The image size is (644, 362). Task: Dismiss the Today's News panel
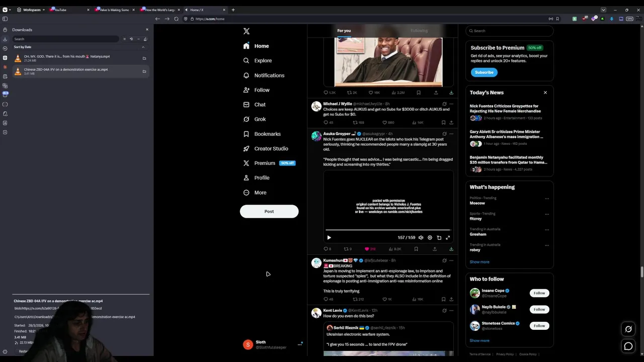click(x=545, y=93)
